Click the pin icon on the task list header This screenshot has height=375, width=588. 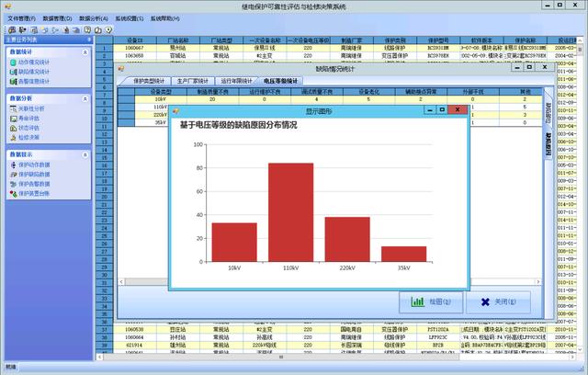[x=89, y=40]
